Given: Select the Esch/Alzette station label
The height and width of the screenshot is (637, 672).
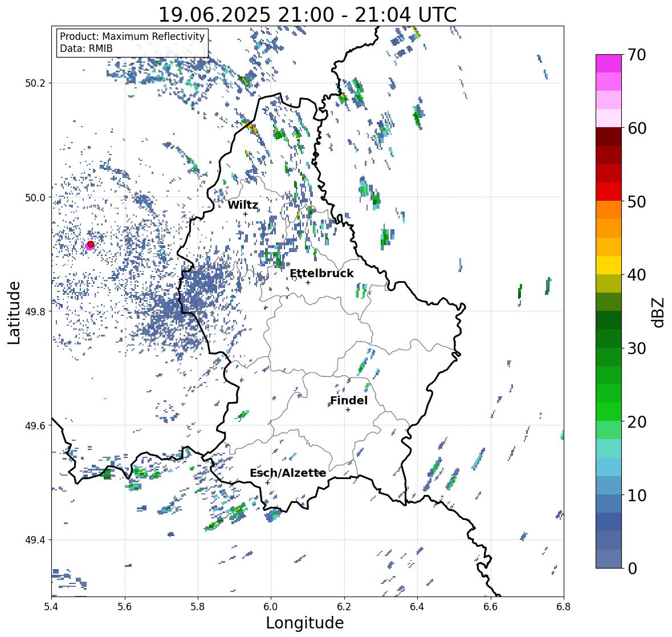Looking at the screenshot, I should pyautogui.click(x=288, y=473).
